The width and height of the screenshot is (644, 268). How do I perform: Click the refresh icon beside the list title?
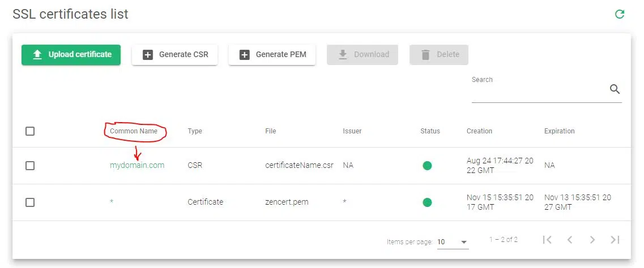[620, 14]
